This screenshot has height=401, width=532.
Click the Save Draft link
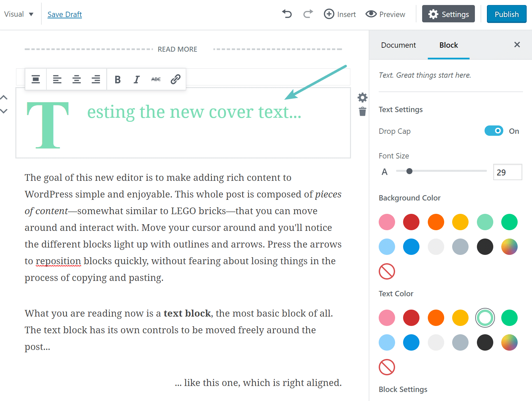(x=64, y=14)
